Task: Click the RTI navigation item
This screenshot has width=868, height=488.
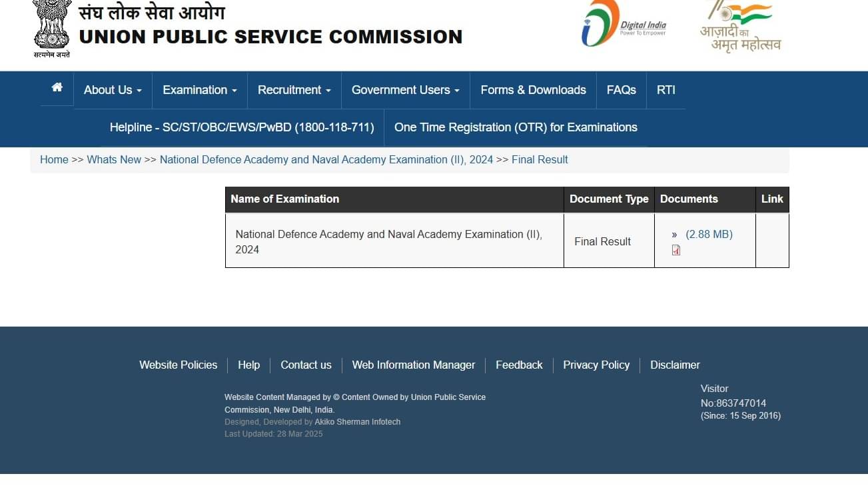Action: tap(665, 90)
